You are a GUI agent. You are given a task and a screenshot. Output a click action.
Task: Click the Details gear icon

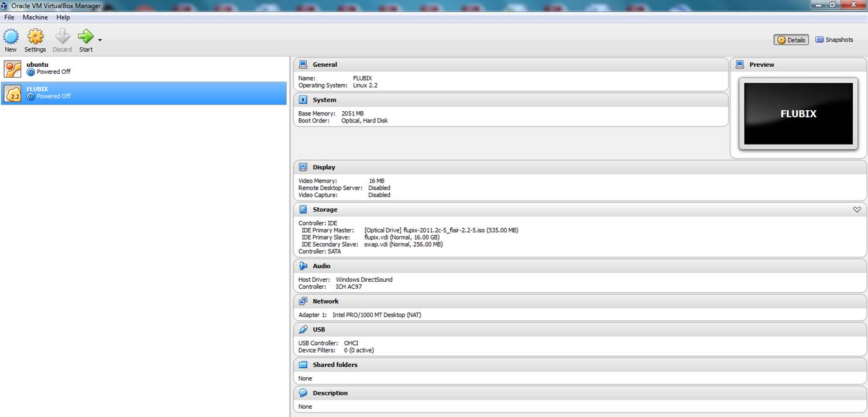pos(781,40)
